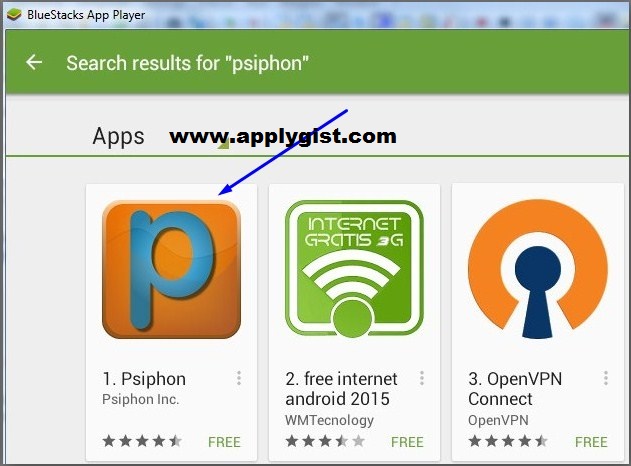Open the Psiphon app icon
The image size is (631, 466).
(171, 269)
